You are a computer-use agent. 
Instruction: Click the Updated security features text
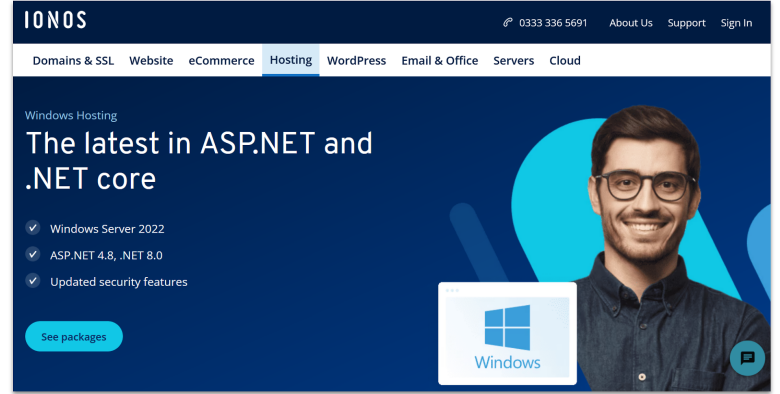point(118,282)
